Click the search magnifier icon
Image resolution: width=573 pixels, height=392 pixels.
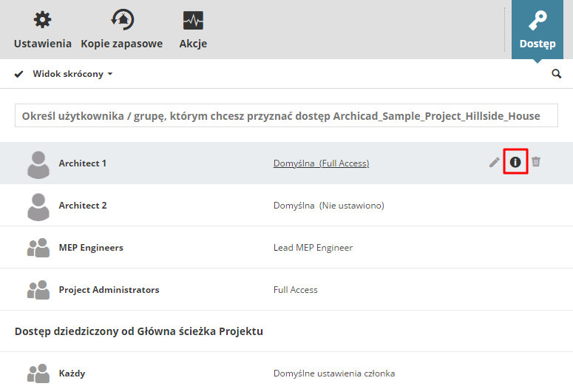[x=557, y=74]
